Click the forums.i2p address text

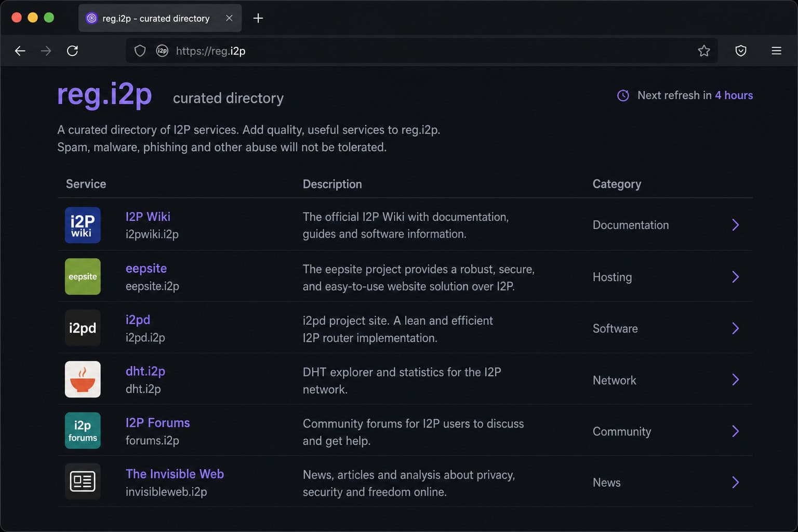coord(152,441)
